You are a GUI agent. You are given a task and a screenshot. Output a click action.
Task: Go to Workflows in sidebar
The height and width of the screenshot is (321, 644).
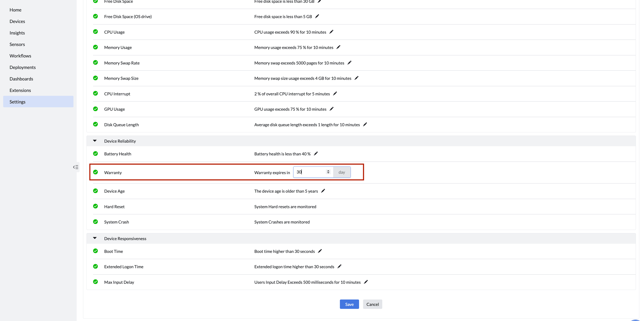click(20, 56)
